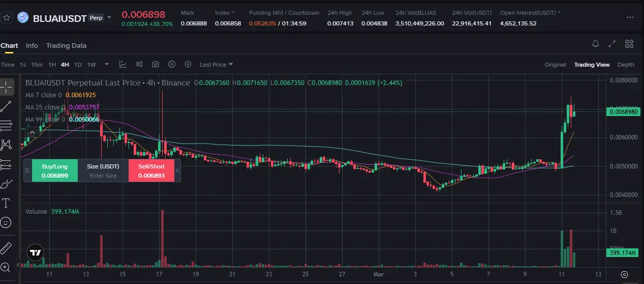This screenshot has height=284, width=644.
Task: Click the BLUAIUSDT Perpetual Last Price chart title
Action: 107,83
